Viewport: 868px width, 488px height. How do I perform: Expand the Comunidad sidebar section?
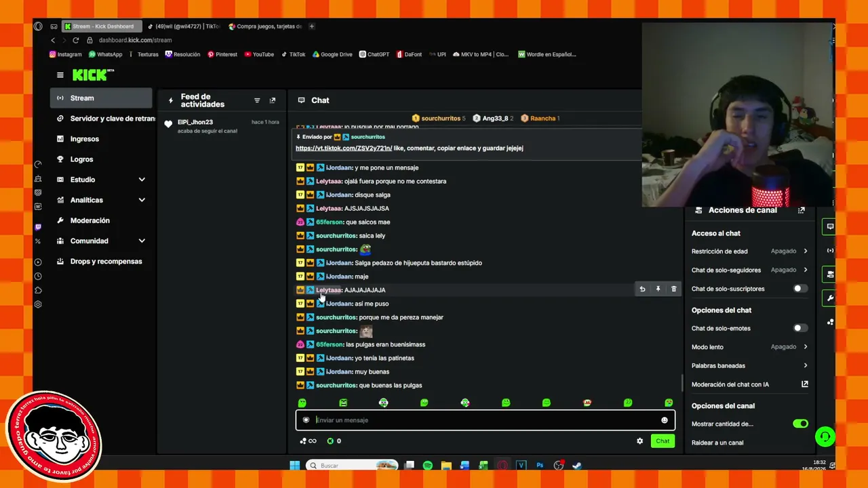[101, 241]
